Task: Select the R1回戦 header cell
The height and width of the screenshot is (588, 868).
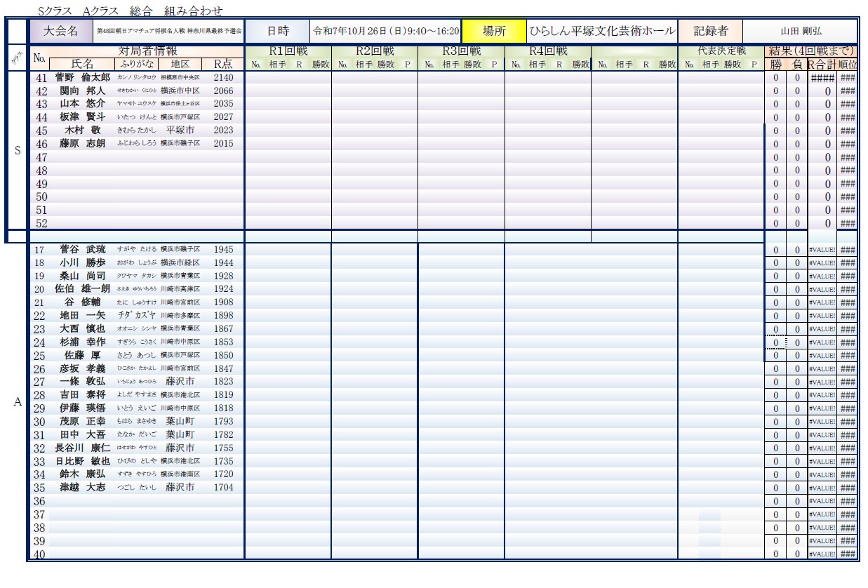Action: [288, 51]
